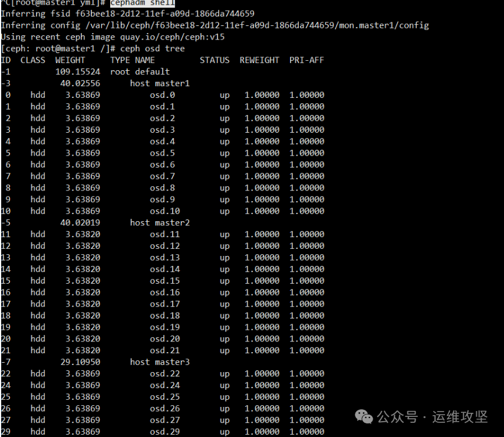Click the root default tree entry
The height and width of the screenshot is (437, 504).
140,71
